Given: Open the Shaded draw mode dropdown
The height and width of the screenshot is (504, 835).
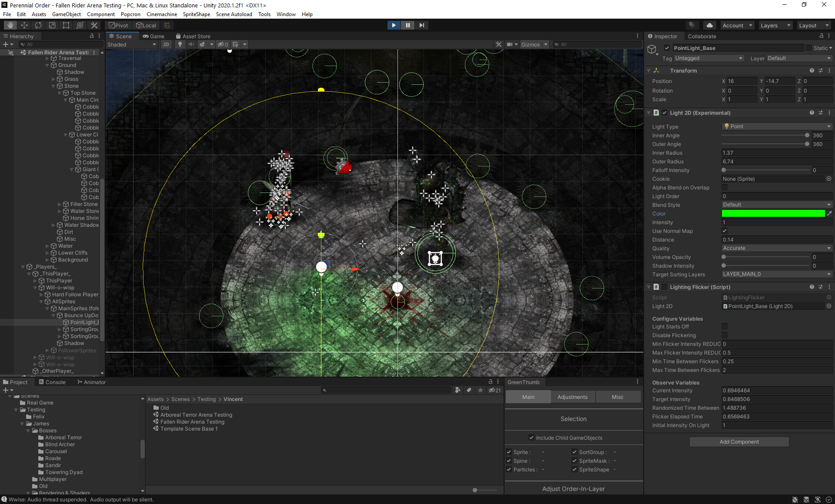Looking at the screenshot, I should pyautogui.click(x=130, y=44).
